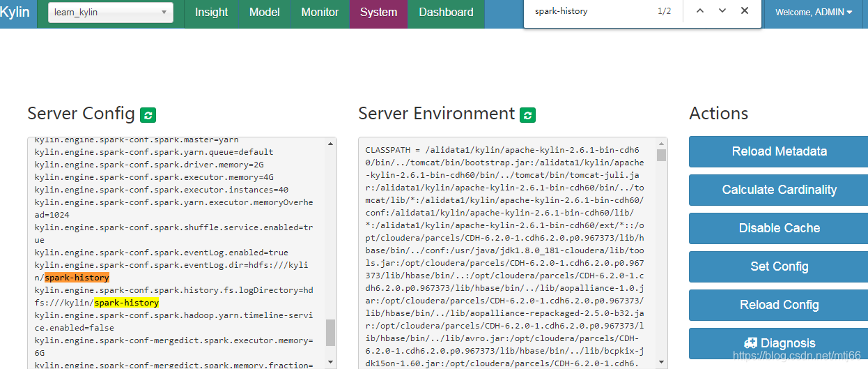Click Reload Config button
This screenshot has width=868, height=369.
point(780,305)
